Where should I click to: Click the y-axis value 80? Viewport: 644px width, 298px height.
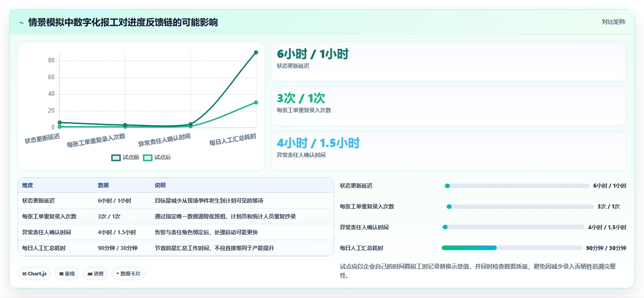51,61
